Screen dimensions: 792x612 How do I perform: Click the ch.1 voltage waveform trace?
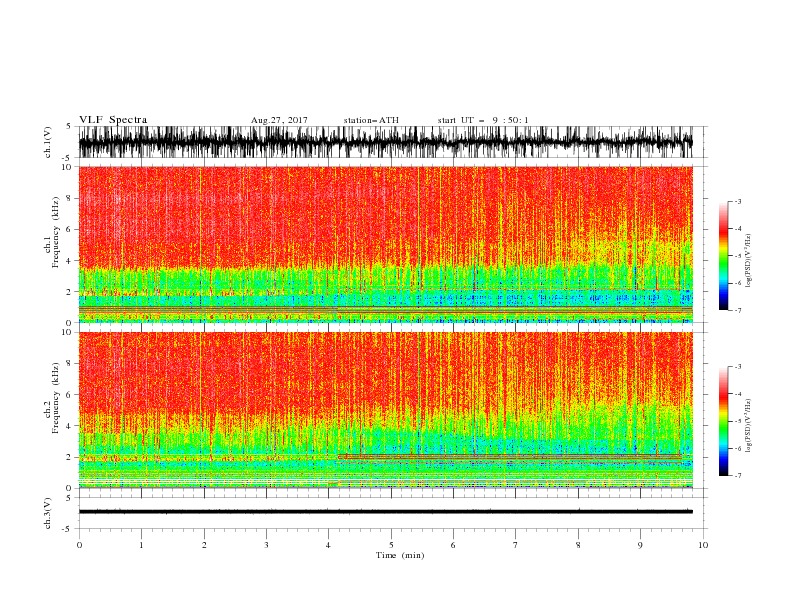pos(385,142)
